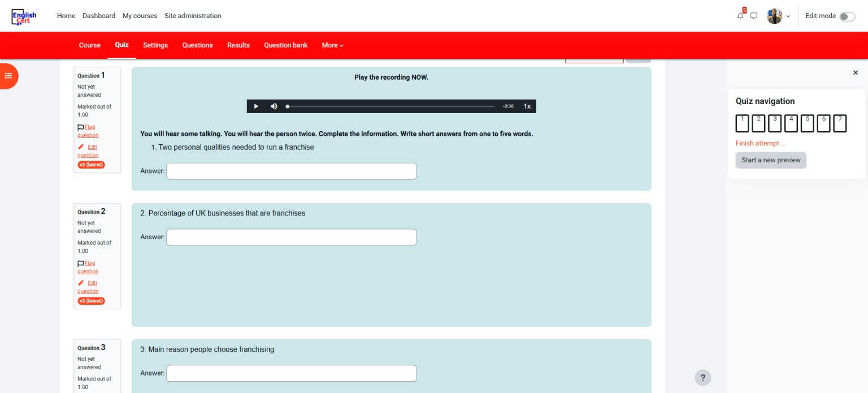Viewport: 868px width, 393px height.
Task: Click the audio progress seek bar
Action: coord(390,106)
